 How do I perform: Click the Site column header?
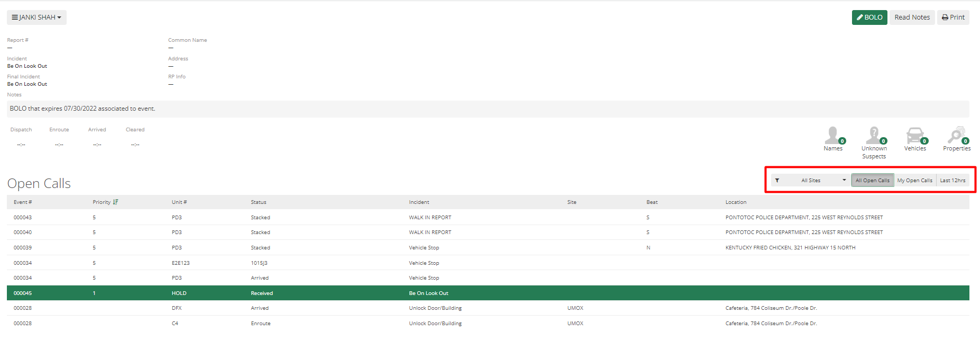(572, 202)
